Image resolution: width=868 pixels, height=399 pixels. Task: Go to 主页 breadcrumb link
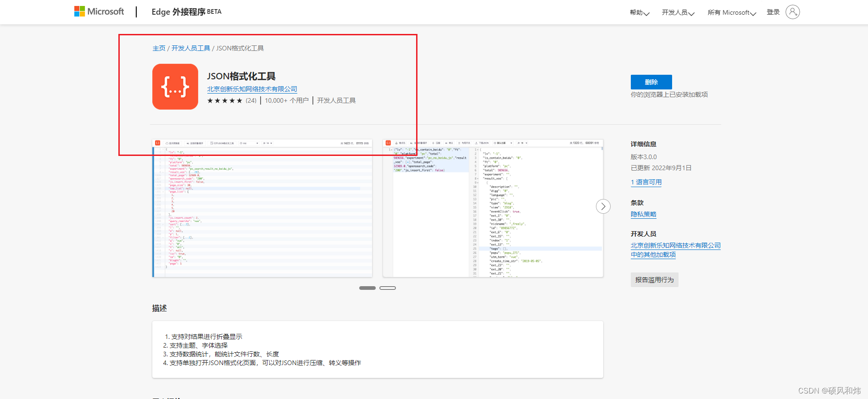pos(159,48)
